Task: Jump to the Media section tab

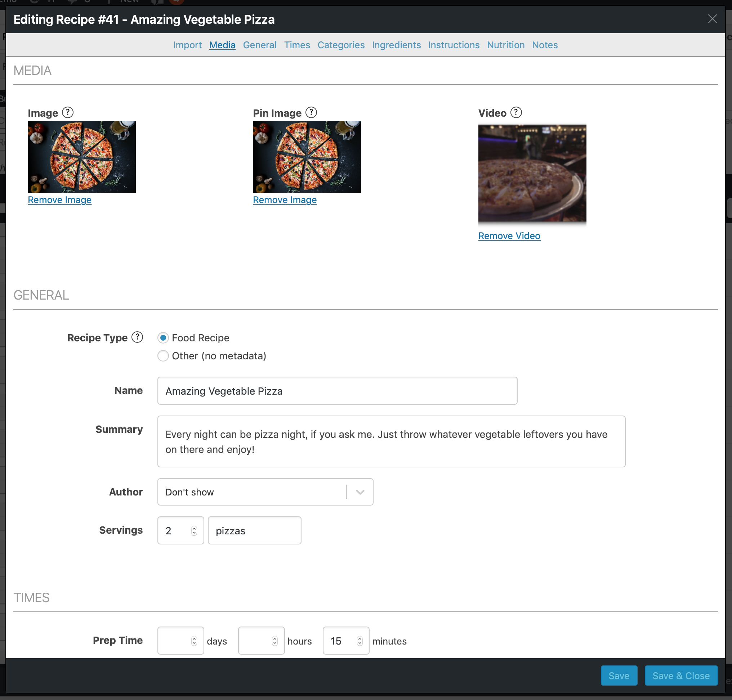Action: [222, 45]
